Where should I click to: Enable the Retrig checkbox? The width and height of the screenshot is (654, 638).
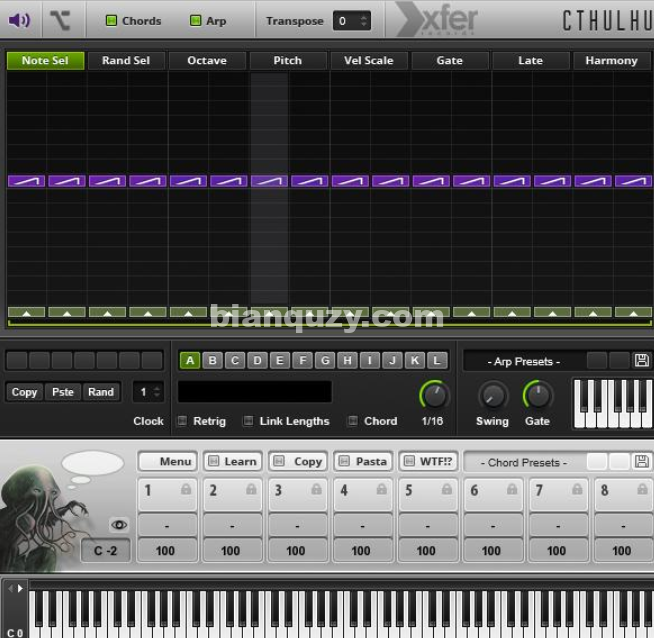pos(182,421)
